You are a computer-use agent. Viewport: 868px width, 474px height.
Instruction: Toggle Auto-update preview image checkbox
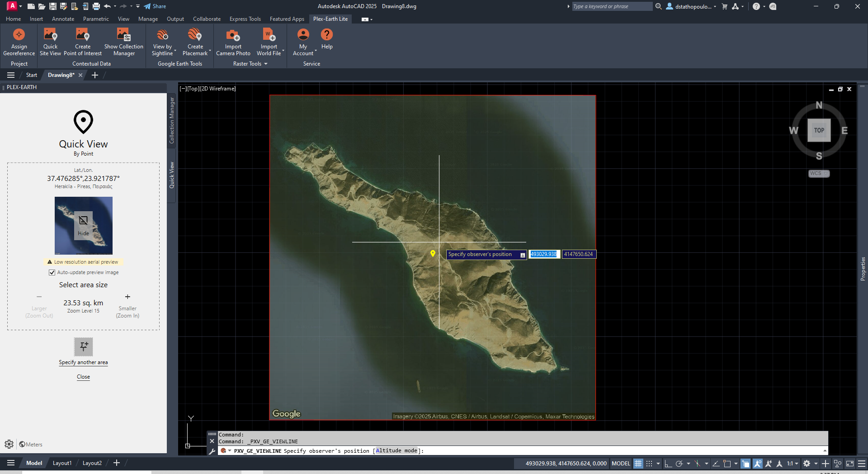(52, 272)
